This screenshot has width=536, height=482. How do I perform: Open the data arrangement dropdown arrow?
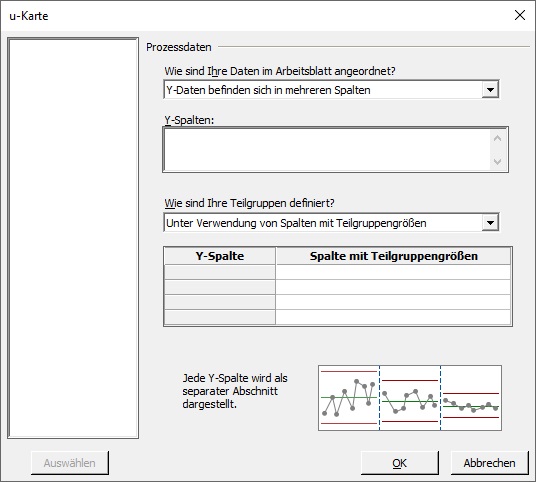(x=490, y=90)
